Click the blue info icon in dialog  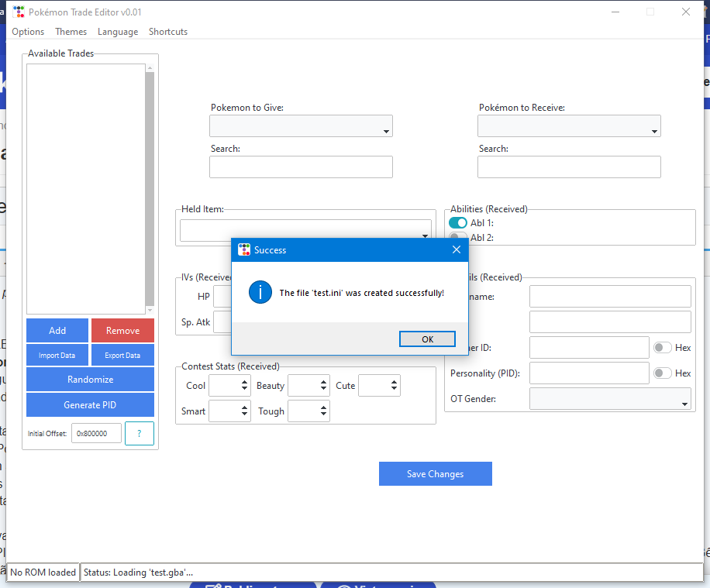[x=260, y=292]
